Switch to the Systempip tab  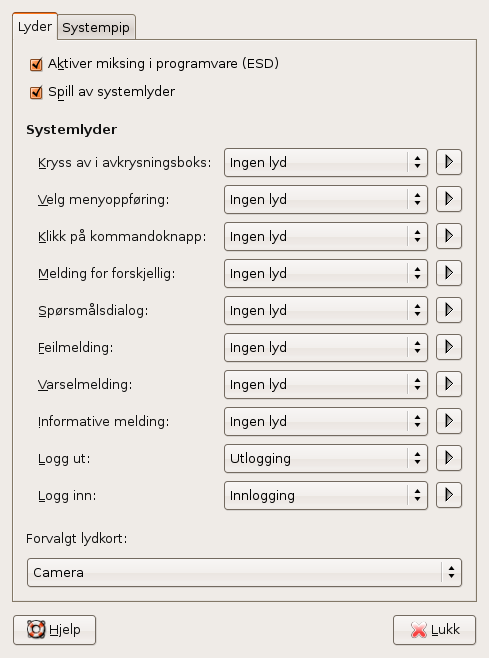(96, 28)
